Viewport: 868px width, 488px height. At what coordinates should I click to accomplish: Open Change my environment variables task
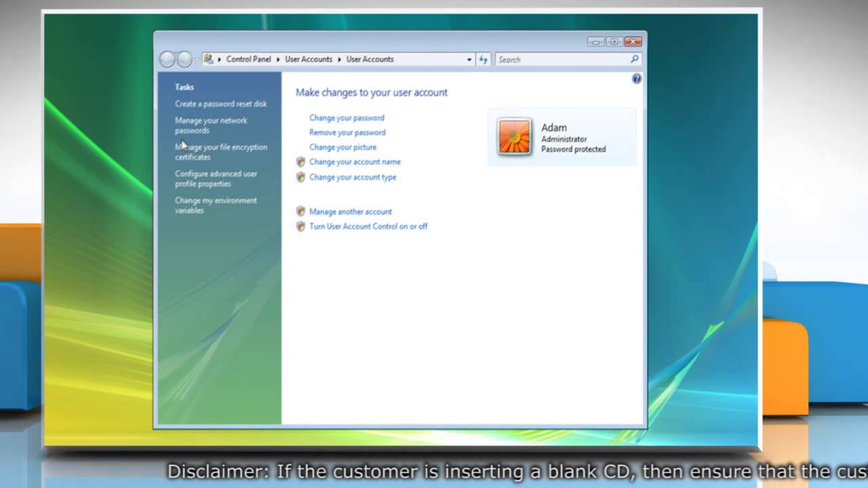point(216,205)
